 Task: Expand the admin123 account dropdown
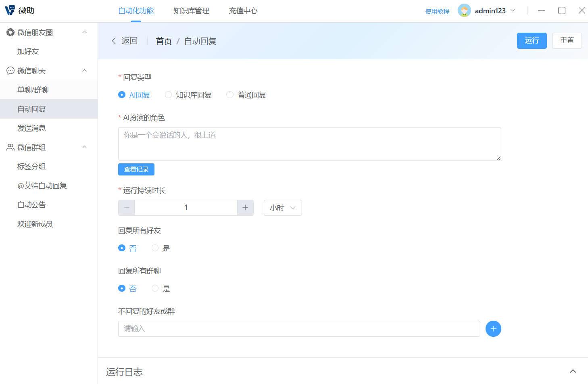(x=513, y=10)
